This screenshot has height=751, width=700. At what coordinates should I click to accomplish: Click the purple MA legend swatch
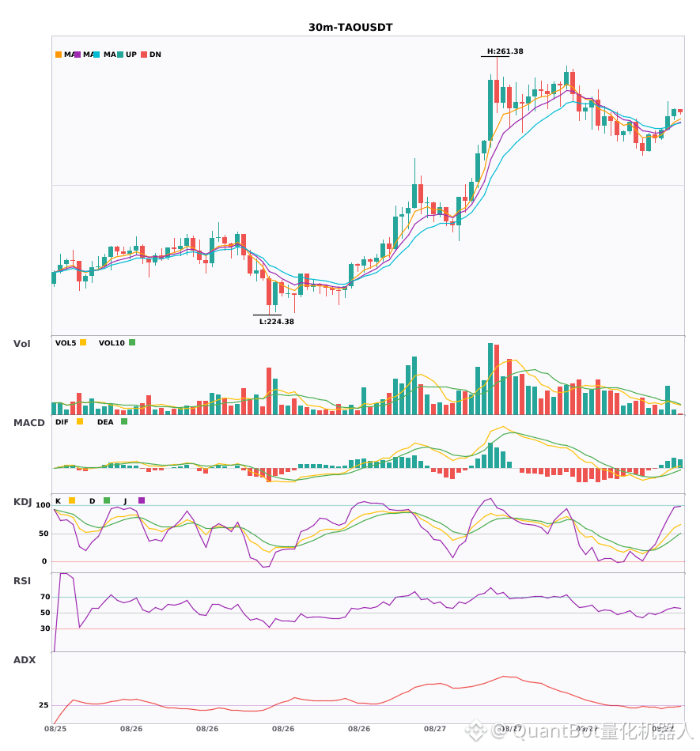point(78,55)
